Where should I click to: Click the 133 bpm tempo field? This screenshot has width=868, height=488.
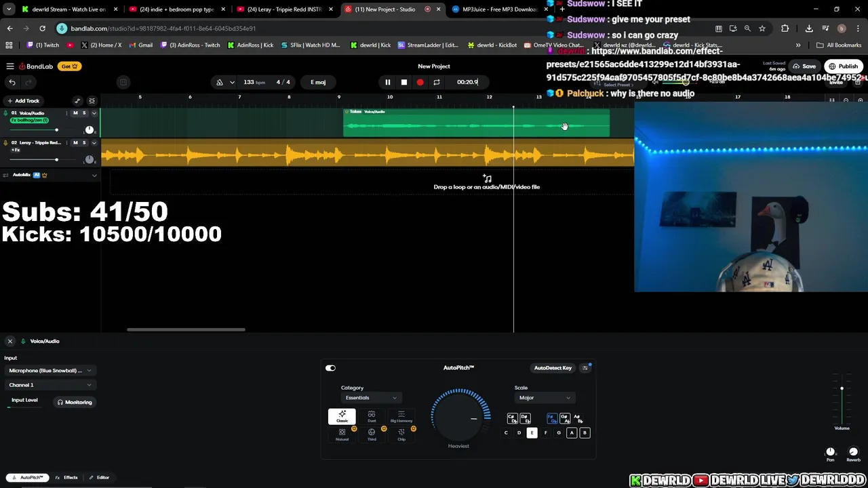click(x=254, y=82)
